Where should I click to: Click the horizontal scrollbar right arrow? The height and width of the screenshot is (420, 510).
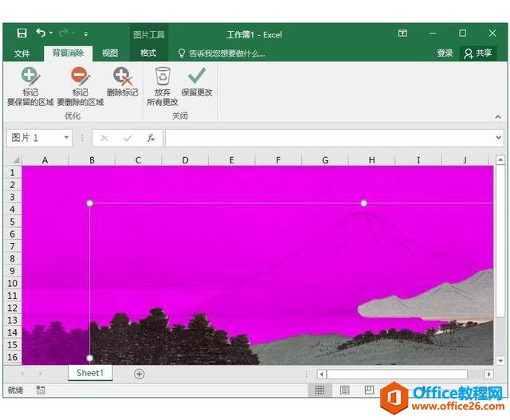click(488, 374)
